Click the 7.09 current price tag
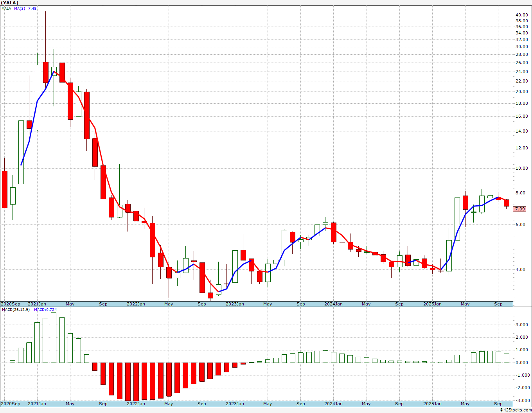Image resolution: width=532 pixels, height=413 pixels. [520, 209]
